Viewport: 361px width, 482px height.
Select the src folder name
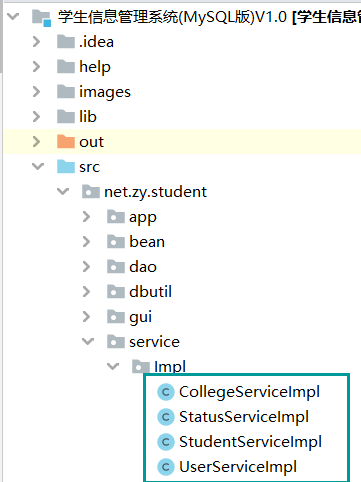(x=89, y=167)
